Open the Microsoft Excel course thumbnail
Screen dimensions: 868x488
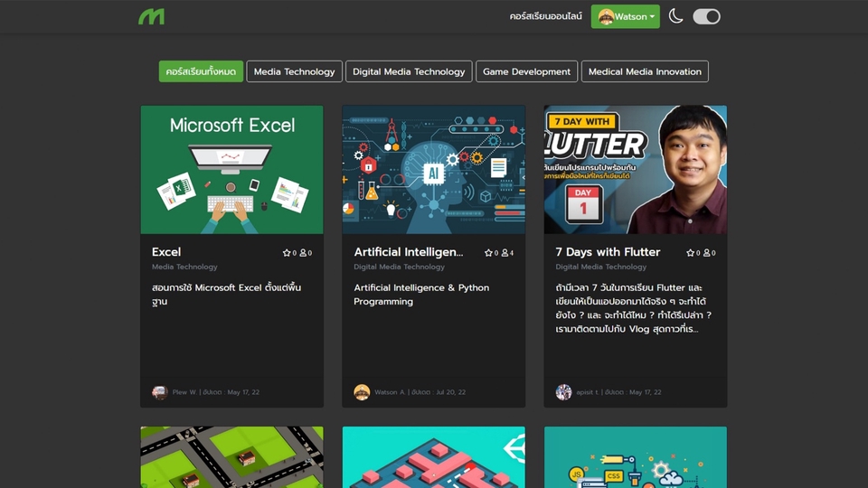[x=232, y=169]
